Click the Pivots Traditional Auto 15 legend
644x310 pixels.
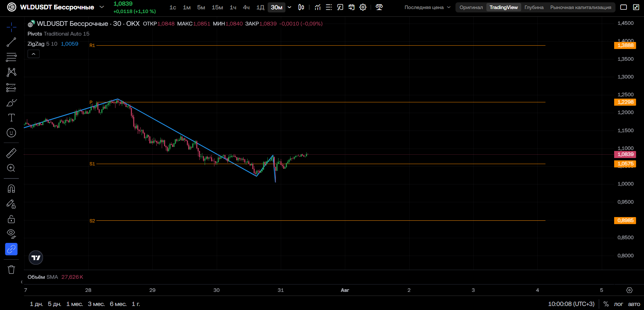(58, 34)
